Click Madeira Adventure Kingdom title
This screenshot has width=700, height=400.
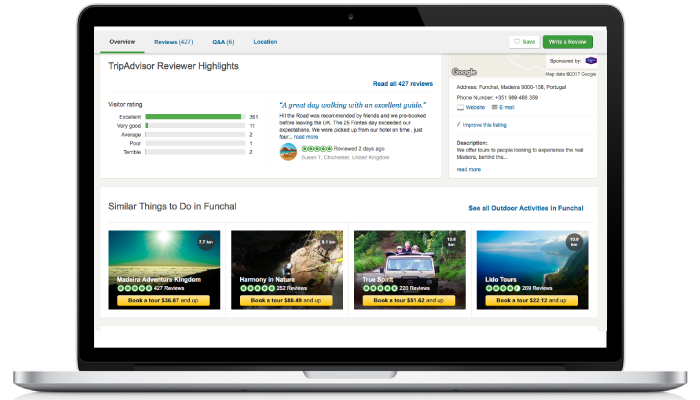pyautogui.click(x=158, y=279)
